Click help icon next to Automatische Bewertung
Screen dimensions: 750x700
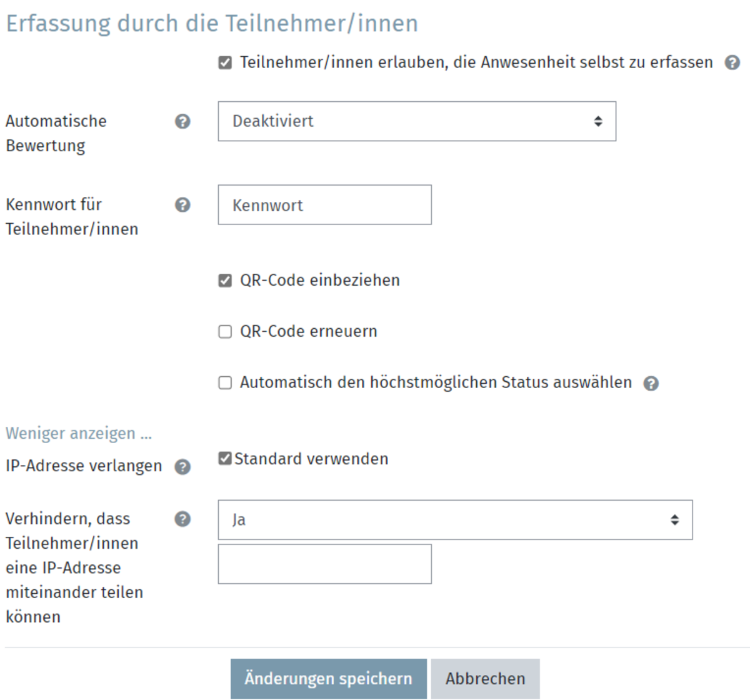[x=182, y=121]
